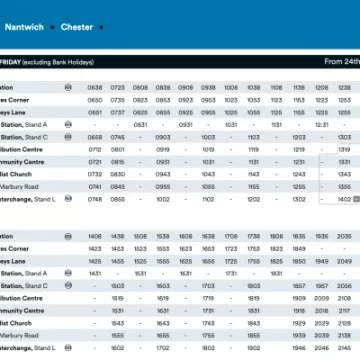Select the 1438 departure time
Image resolution: width=360 pixels, height=360 pixels.
tap(117, 236)
